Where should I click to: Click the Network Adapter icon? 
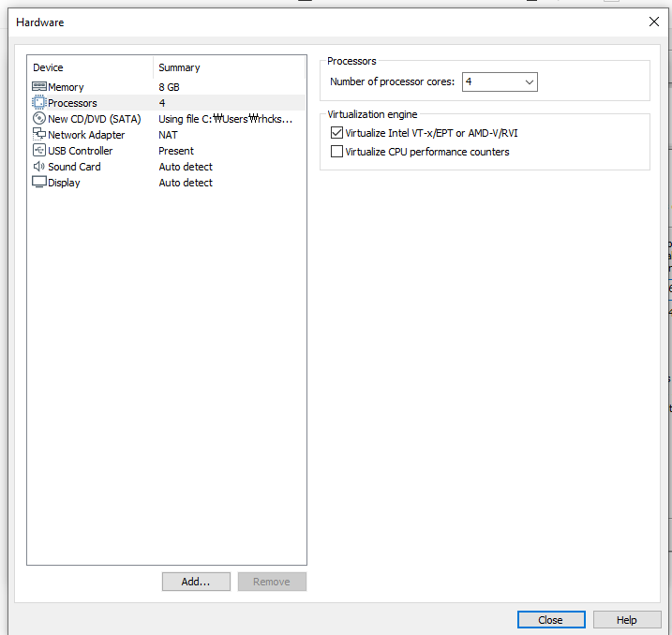39,135
